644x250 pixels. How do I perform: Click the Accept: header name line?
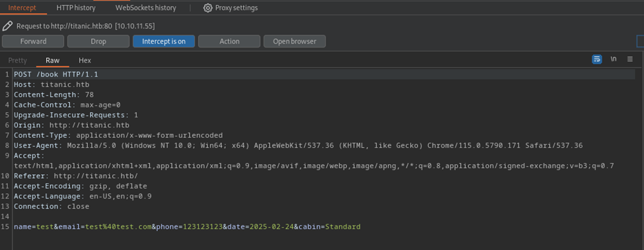tap(29, 156)
